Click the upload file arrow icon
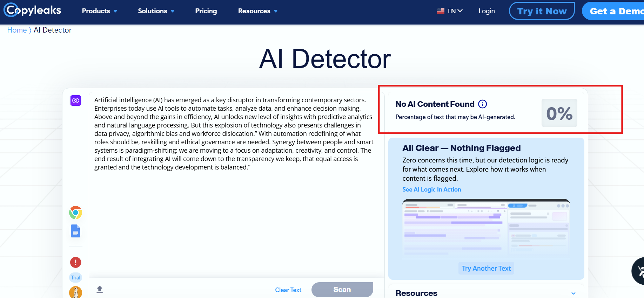Screen dimensions: 644x298 [x=100, y=289]
